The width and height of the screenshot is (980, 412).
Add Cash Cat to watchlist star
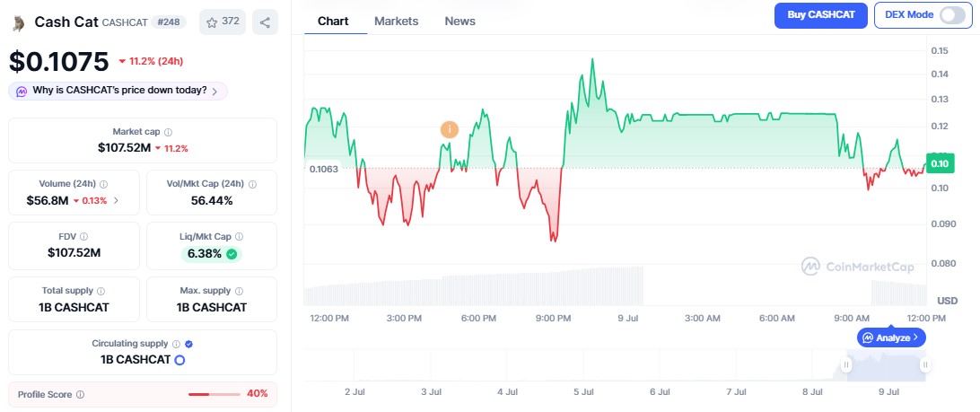[x=212, y=22]
